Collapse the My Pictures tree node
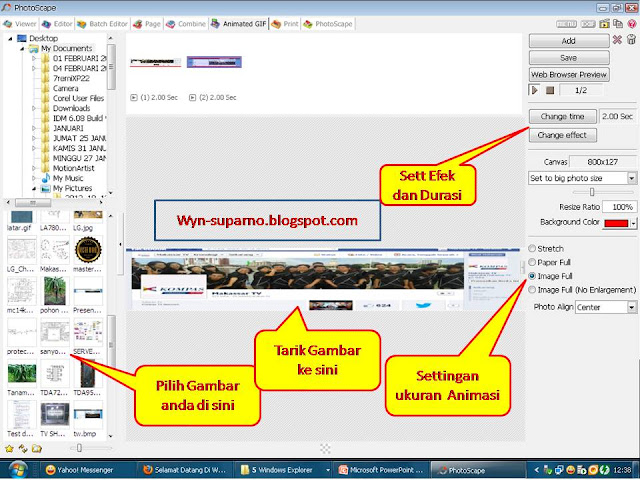The width and height of the screenshot is (640, 480). [34, 189]
